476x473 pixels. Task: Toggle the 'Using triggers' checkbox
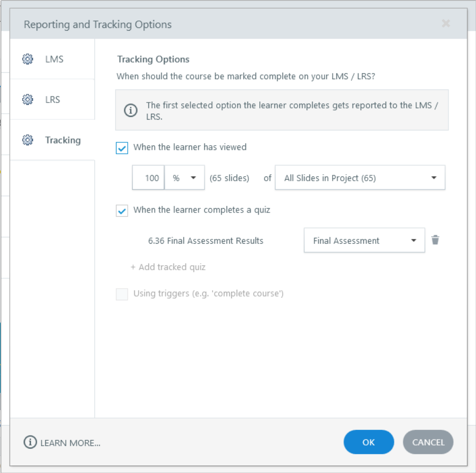[122, 294]
